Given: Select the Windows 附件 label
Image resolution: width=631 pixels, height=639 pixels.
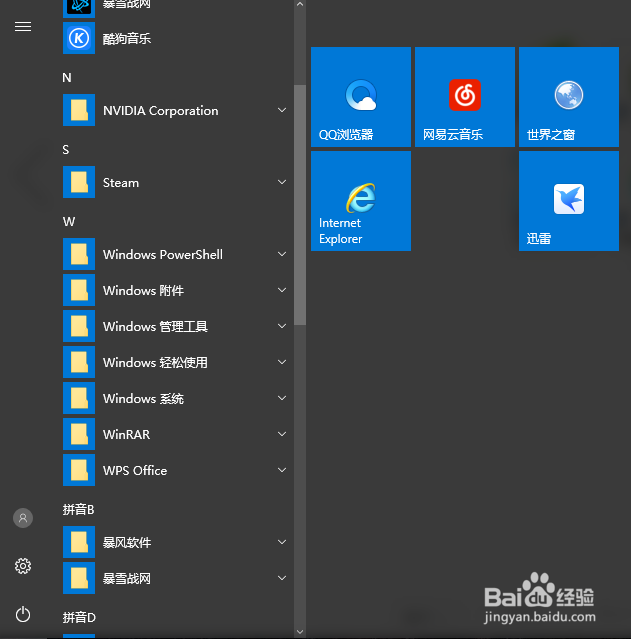Looking at the screenshot, I should (x=143, y=291).
